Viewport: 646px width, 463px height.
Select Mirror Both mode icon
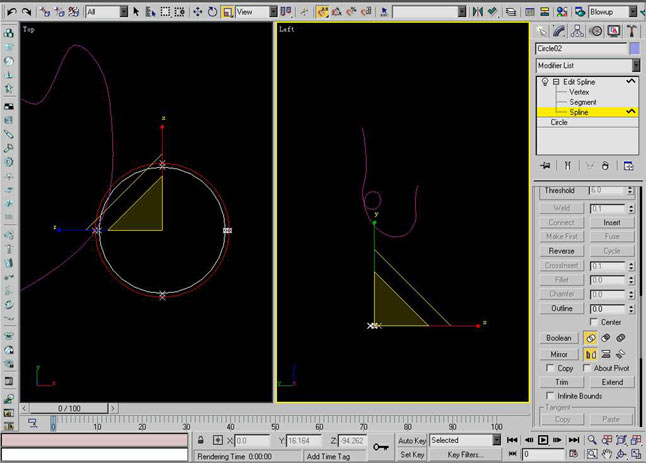tap(620, 354)
